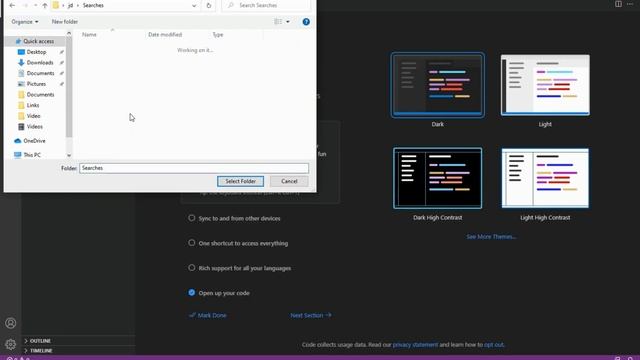The height and width of the screenshot is (360, 640).
Task: Split the editor right icon
Action: (x=618, y=4)
